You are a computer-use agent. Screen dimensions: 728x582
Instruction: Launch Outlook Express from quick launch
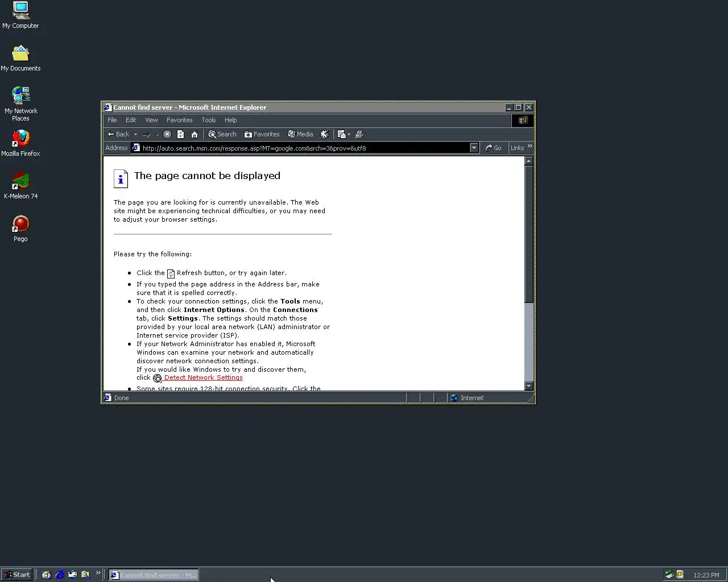[72, 575]
